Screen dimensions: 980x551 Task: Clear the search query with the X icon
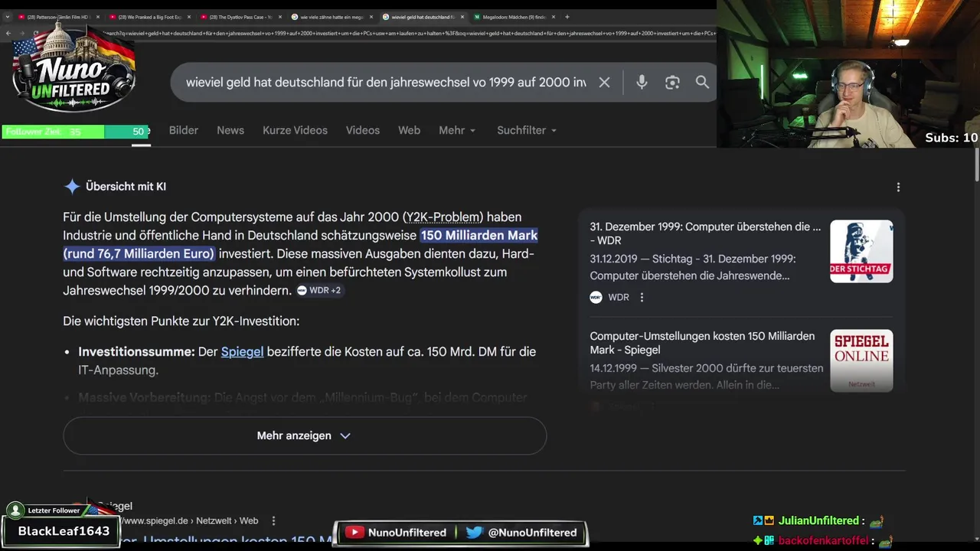[x=604, y=82]
